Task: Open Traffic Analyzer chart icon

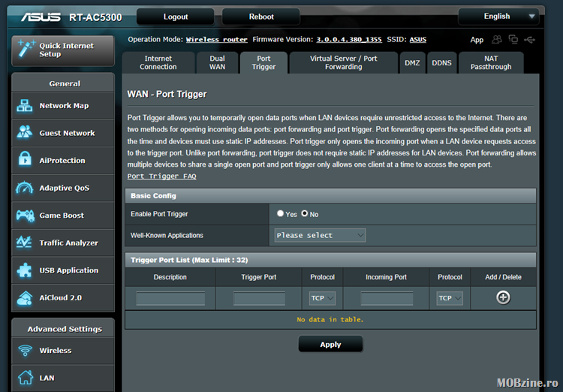Action: pos(25,243)
